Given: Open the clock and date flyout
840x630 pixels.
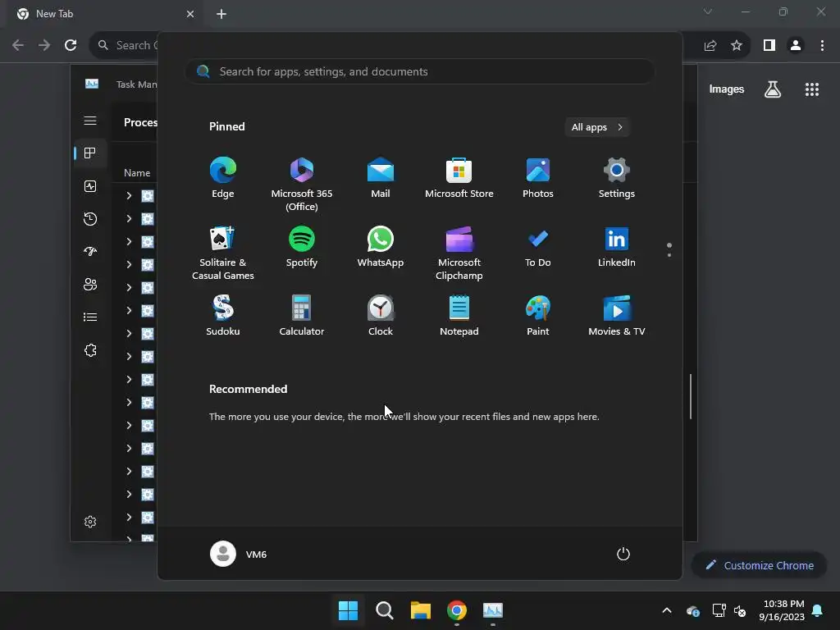Looking at the screenshot, I should [x=782, y=610].
